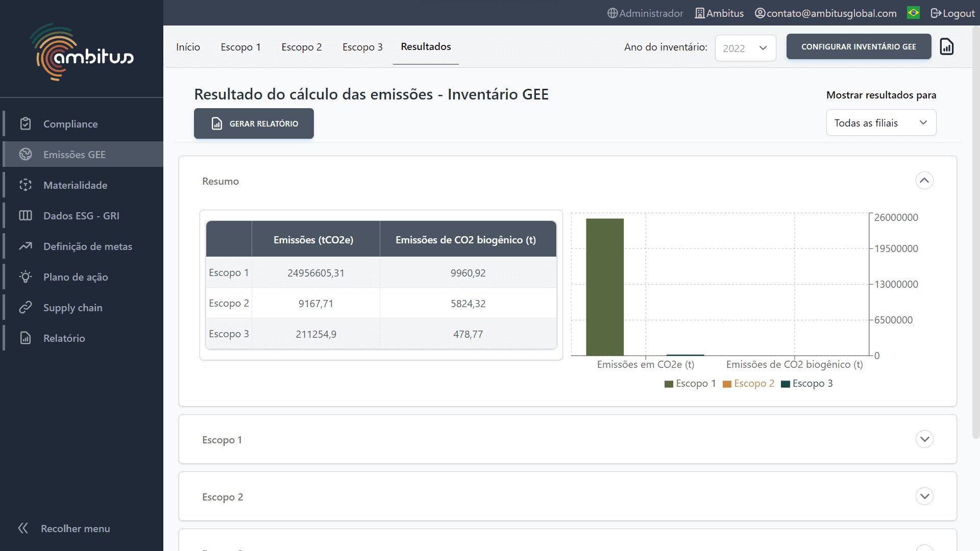
Task: Click the Escopo 1 bar in chart
Action: pos(605,287)
